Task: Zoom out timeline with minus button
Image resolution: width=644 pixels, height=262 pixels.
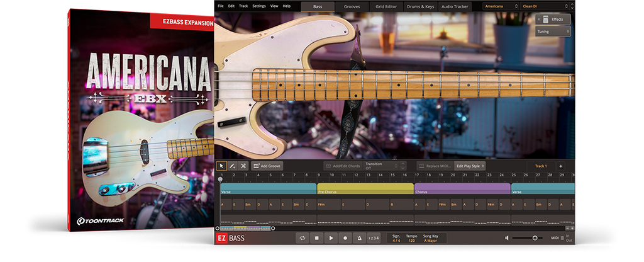Action: click(x=568, y=228)
